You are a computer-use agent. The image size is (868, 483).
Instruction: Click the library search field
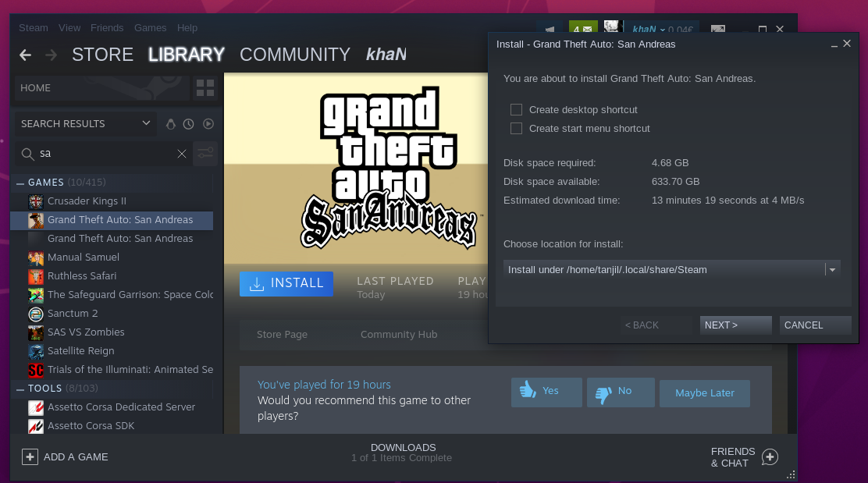(104, 154)
